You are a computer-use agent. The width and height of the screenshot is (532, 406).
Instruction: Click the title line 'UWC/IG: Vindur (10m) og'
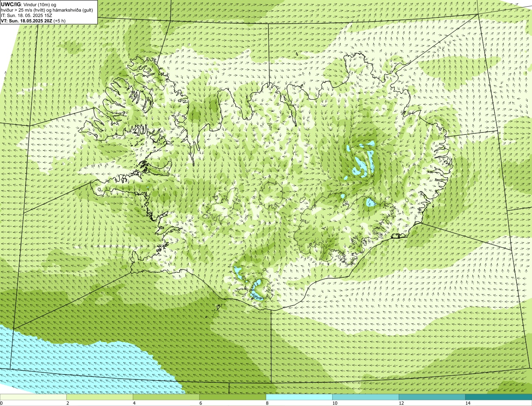(x=29, y=5)
